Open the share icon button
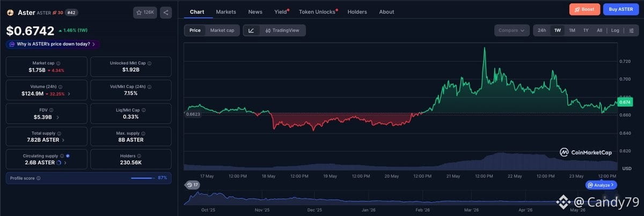 166,12
